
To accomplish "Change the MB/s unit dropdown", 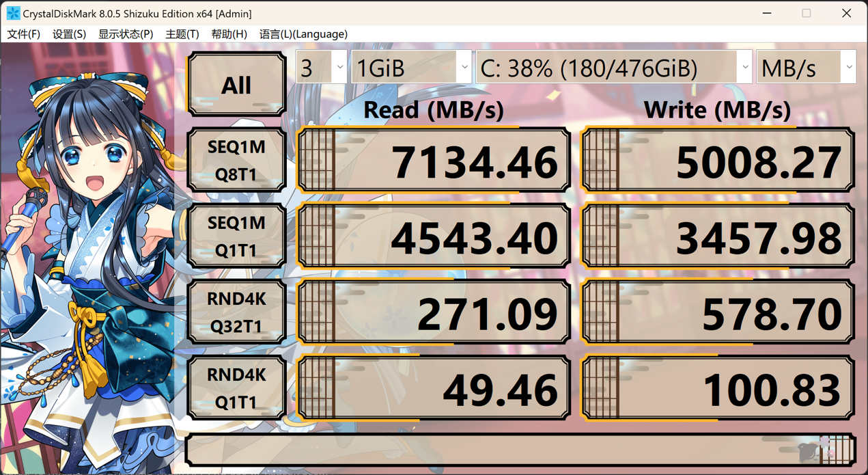I will click(x=806, y=68).
